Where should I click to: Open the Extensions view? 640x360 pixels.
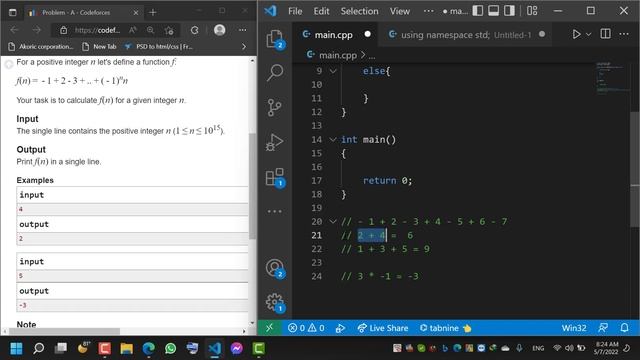(275, 177)
